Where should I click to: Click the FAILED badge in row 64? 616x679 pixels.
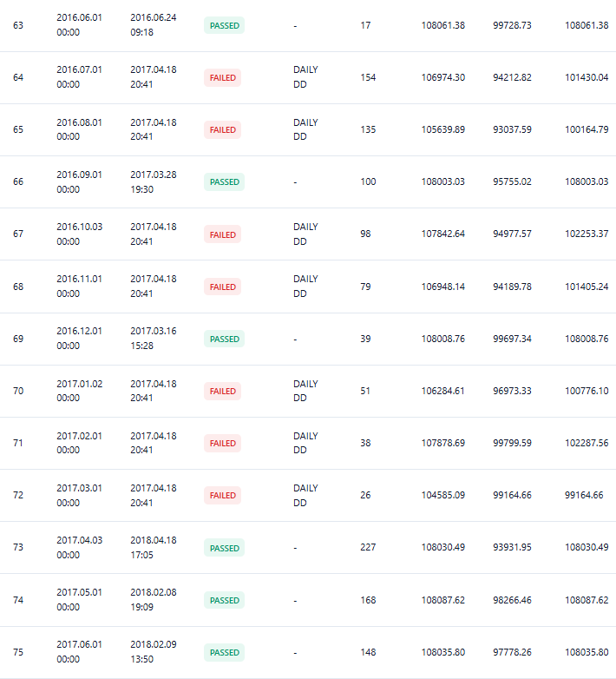pos(222,78)
